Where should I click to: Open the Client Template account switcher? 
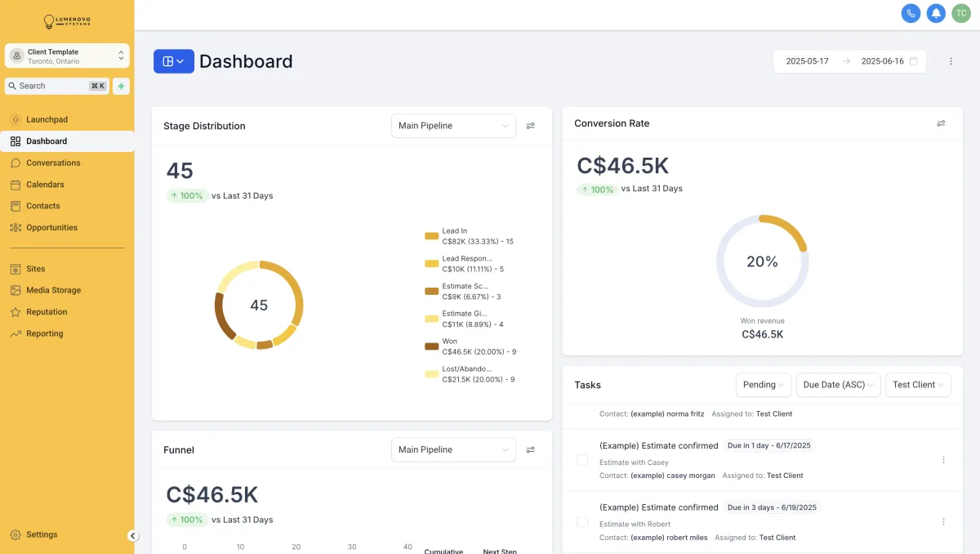67,56
